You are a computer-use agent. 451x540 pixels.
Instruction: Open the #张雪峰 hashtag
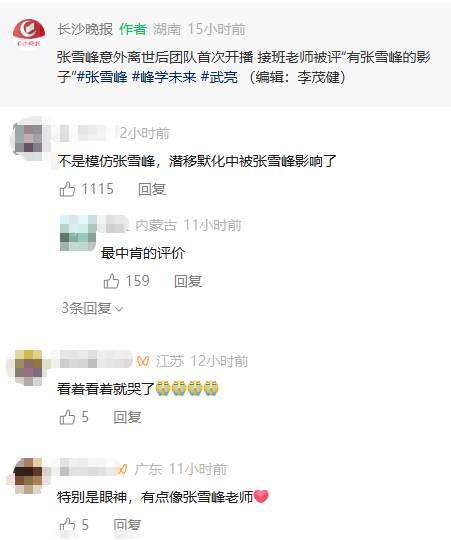click(x=102, y=77)
